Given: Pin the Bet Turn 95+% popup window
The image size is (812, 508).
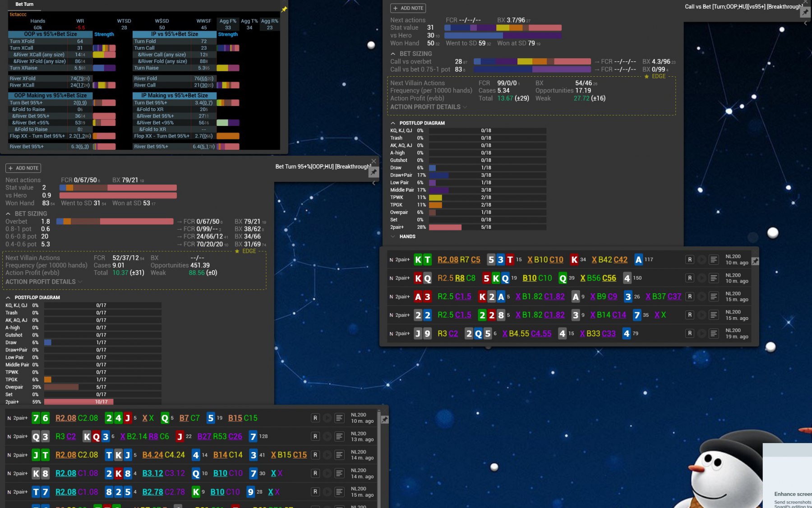Looking at the screenshot, I should [x=374, y=172].
